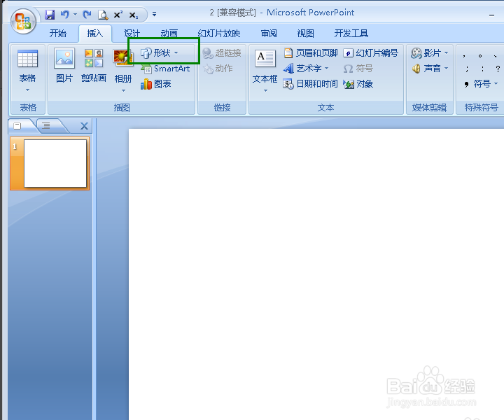Insert the question mark special symbol

[498, 69]
